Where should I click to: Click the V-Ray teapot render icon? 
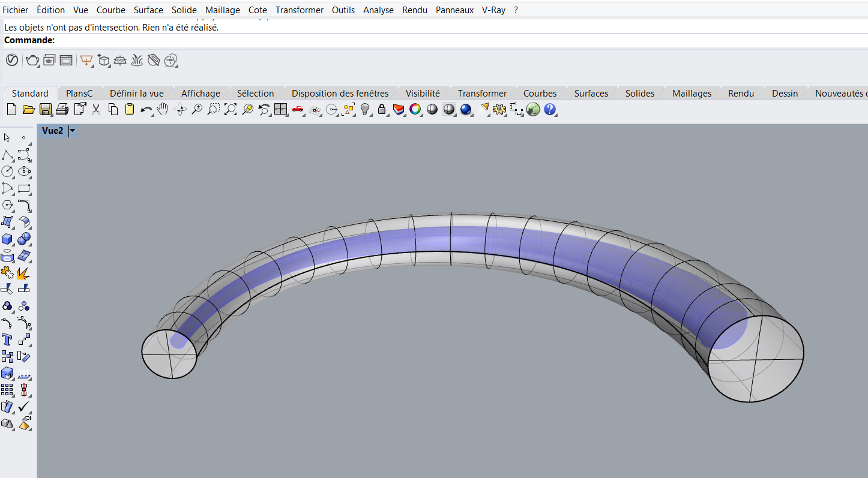32,60
